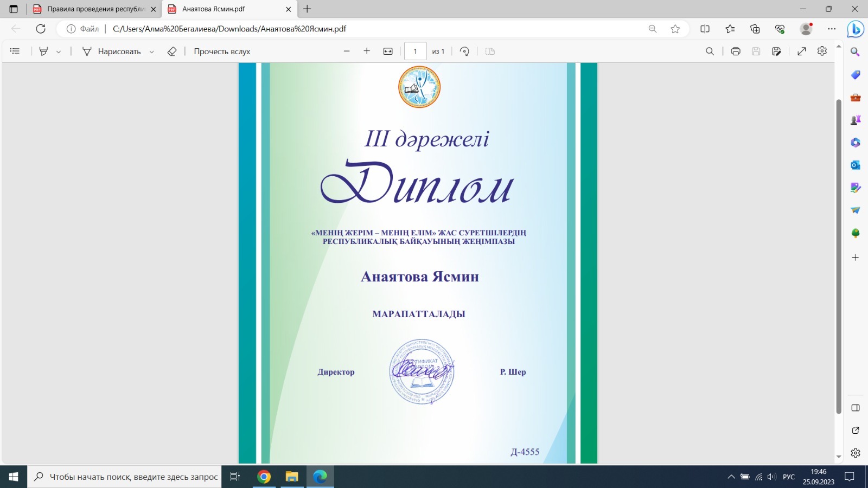Viewport: 868px width, 488px height.
Task: Click the print PDF icon
Action: click(736, 52)
